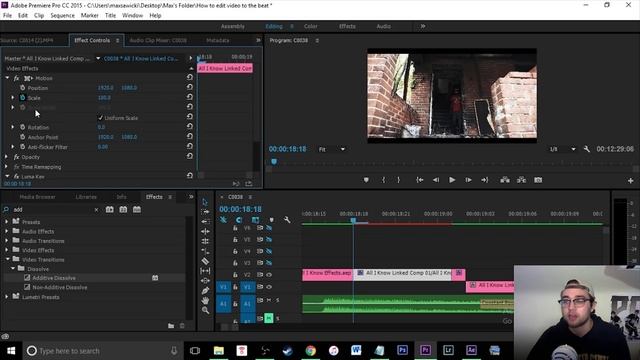Click the Extract button in the program monitor
This screenshot has height=360, width=640.
(521, 180)
